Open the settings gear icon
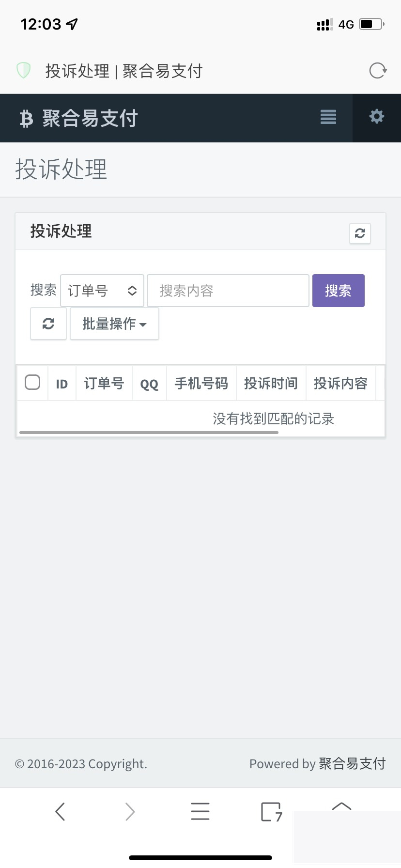The image size is (401, 868). 376,117
